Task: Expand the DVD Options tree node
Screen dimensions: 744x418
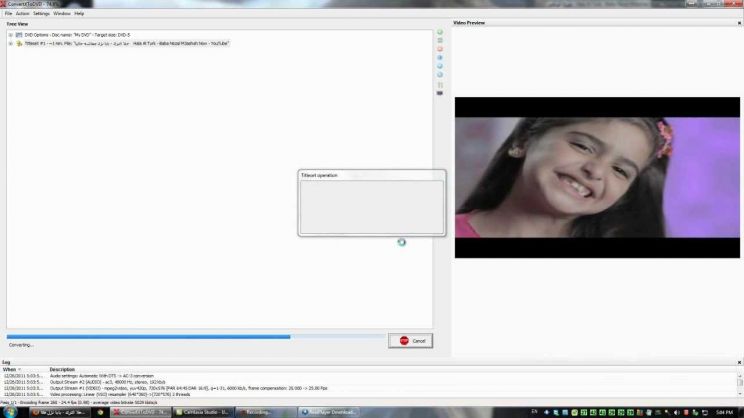Action: (10, 35)
